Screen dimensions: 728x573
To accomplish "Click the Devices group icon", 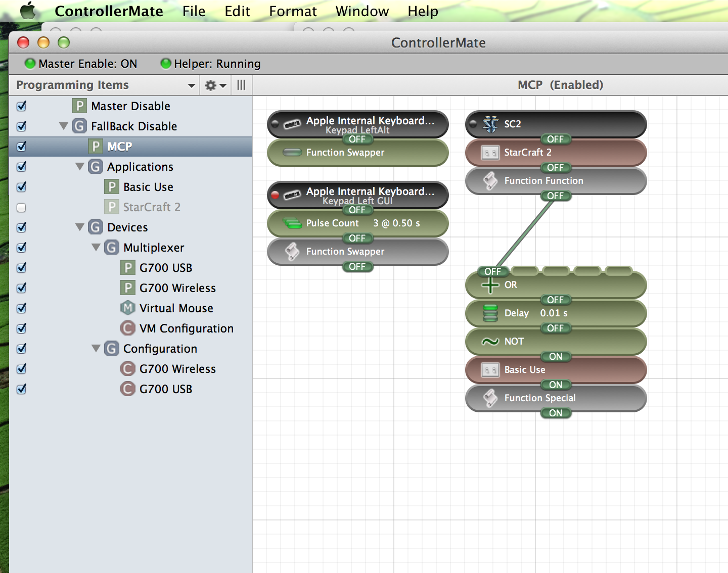I will (95, 227).
